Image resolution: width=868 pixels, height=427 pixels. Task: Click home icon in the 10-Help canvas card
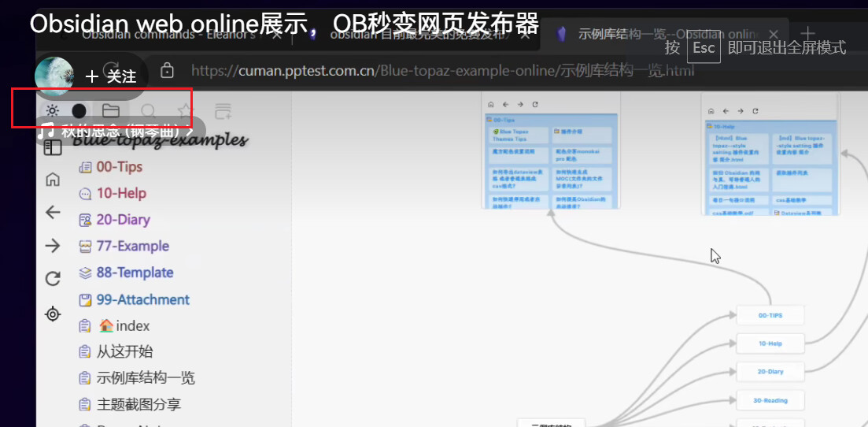(x=711, y=111)
